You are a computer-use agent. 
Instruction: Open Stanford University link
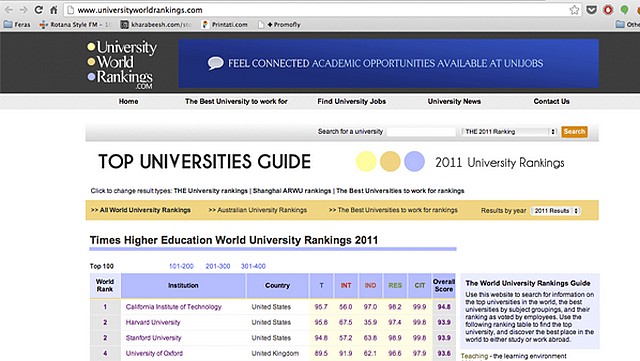tap(153, 338)
